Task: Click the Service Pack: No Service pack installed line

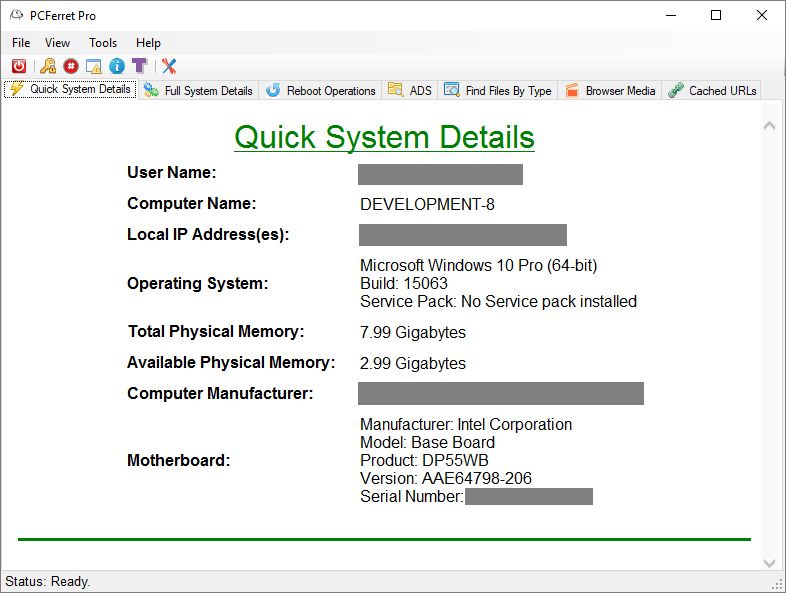Action: coord(498,301)
